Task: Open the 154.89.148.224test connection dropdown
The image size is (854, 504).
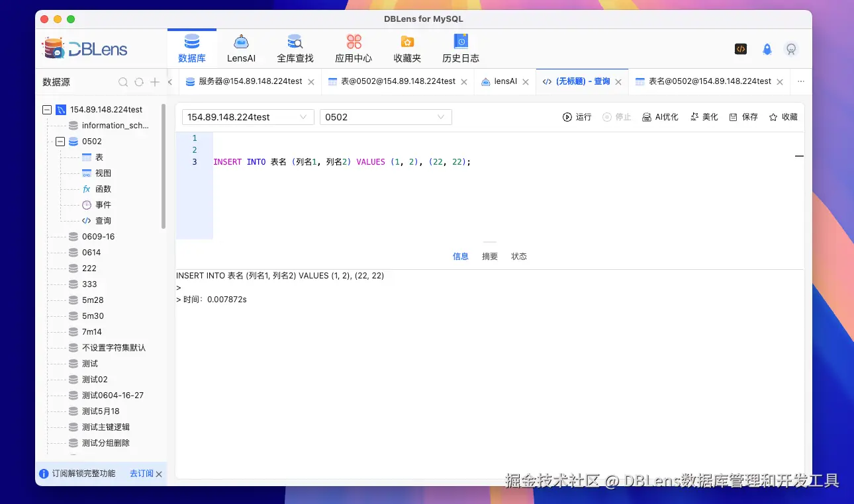Action: point(248,117)
